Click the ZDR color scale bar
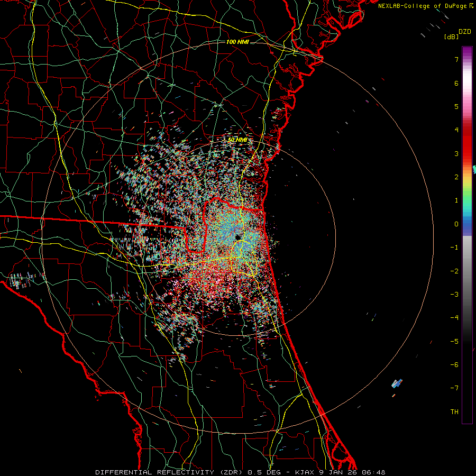The image size is (476, 476). pos(467,235)
